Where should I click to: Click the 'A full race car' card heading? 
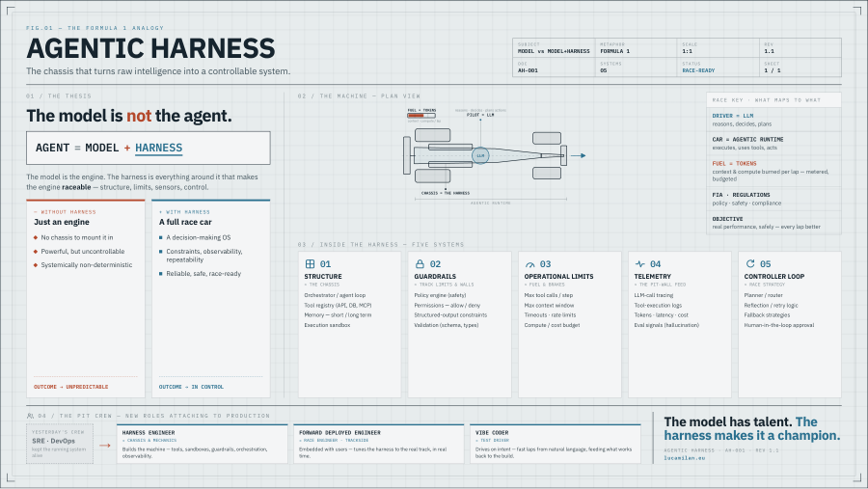(x=185, y=222)
